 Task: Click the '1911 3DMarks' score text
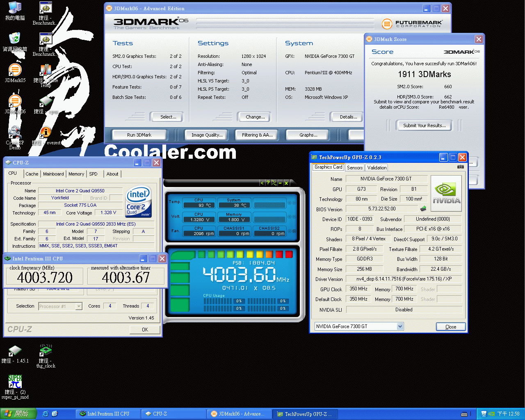tap(425, 74)
